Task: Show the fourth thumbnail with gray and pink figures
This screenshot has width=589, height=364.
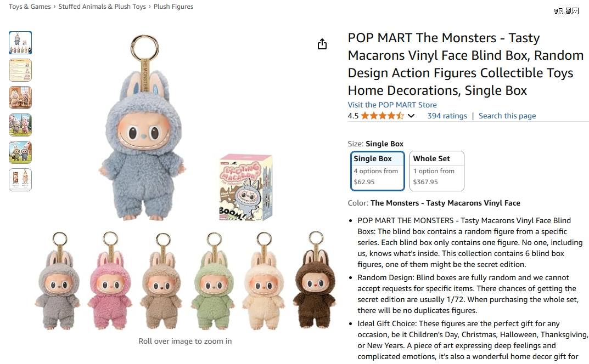Action: click(20, 125)
